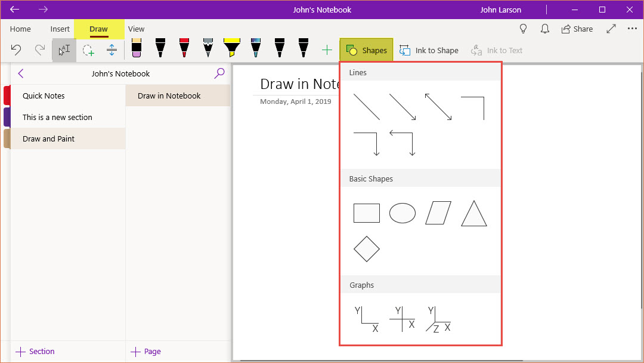Viewport: 644px width, 363px height.
Task: Add a new pen with plus icon
Action: coord(327,51)
